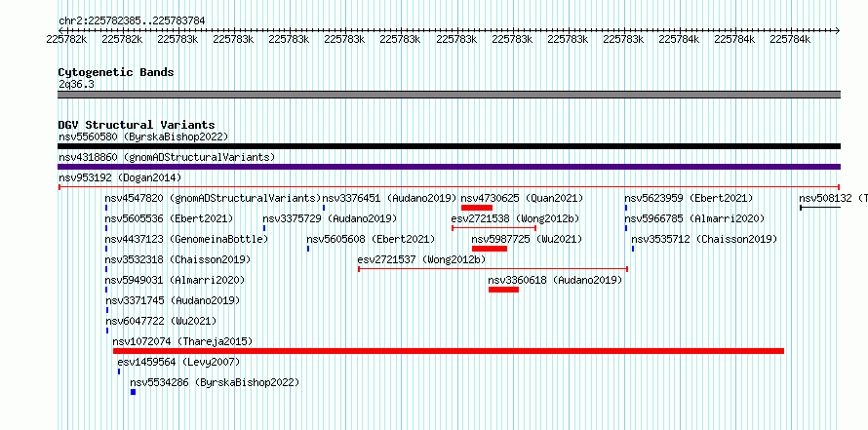This screenshot has height=430, width=868.
Task: Open the nsv4547820 (gnomADStructuralVariants) label
Action: (x=214, y=198)
